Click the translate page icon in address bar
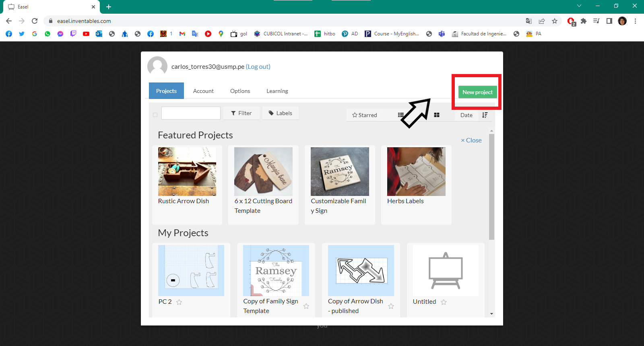 529,21
